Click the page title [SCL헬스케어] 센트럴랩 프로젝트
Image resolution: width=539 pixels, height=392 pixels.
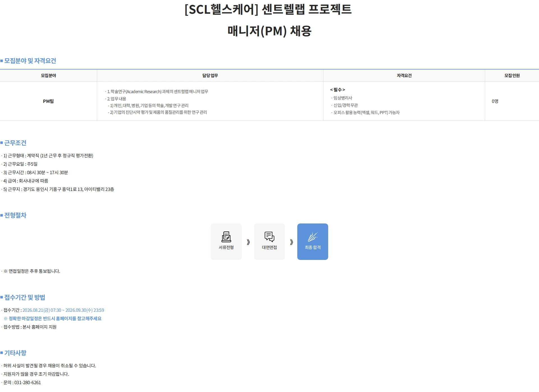pos(268,9)
